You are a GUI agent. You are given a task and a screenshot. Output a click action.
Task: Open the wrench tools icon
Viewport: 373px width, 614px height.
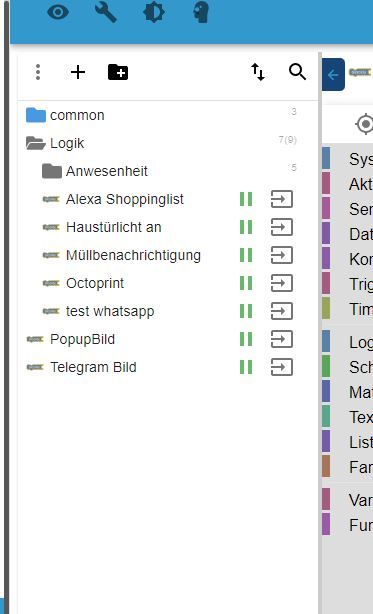click(105, 12)
